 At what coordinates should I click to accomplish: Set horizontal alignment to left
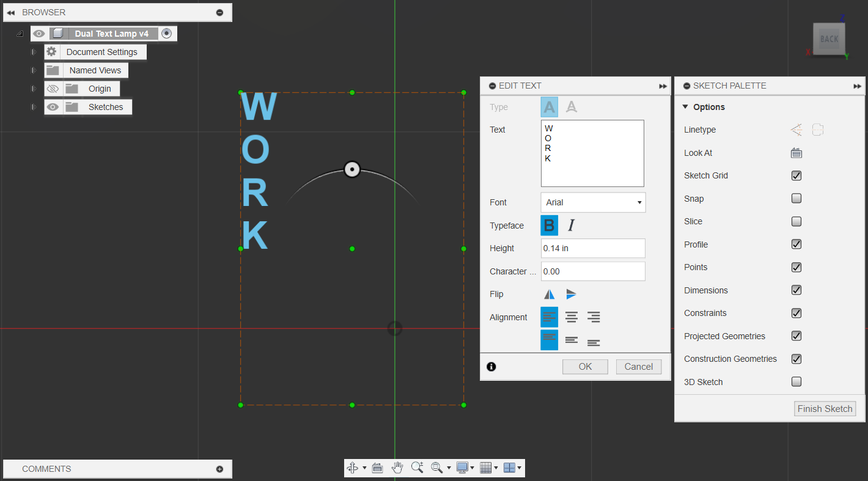(549, 317)
